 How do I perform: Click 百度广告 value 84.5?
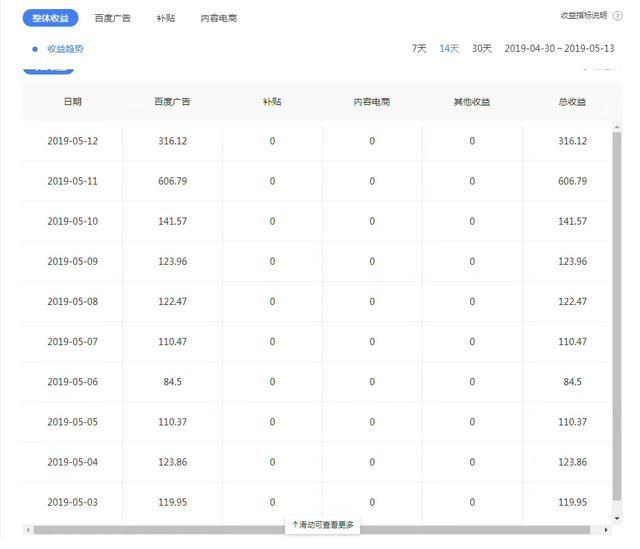tap(172, 382)
